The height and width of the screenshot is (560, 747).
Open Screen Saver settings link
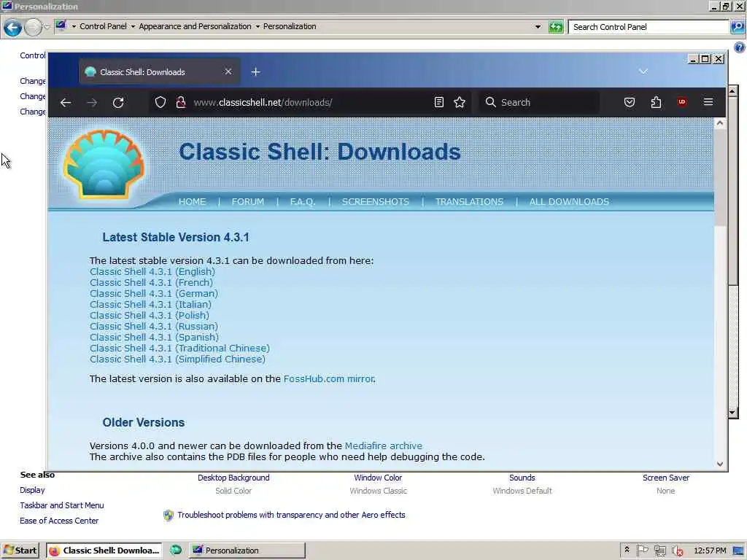pos(665,478)
